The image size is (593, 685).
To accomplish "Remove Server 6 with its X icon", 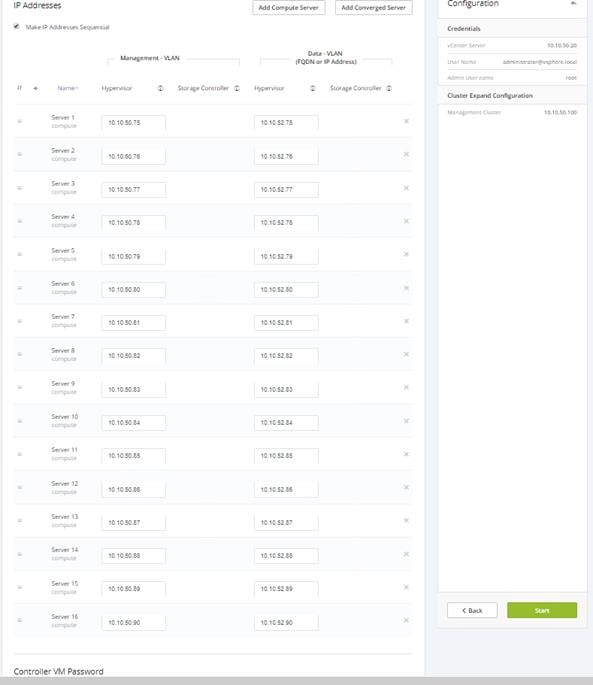I will coord(406,288).
